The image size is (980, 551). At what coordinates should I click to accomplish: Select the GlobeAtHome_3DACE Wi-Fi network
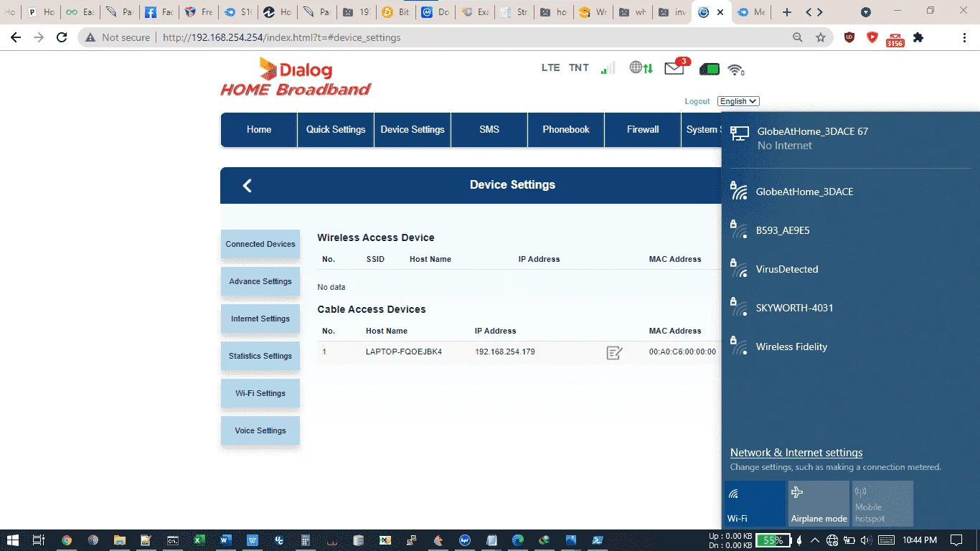(x=851, y=192)
